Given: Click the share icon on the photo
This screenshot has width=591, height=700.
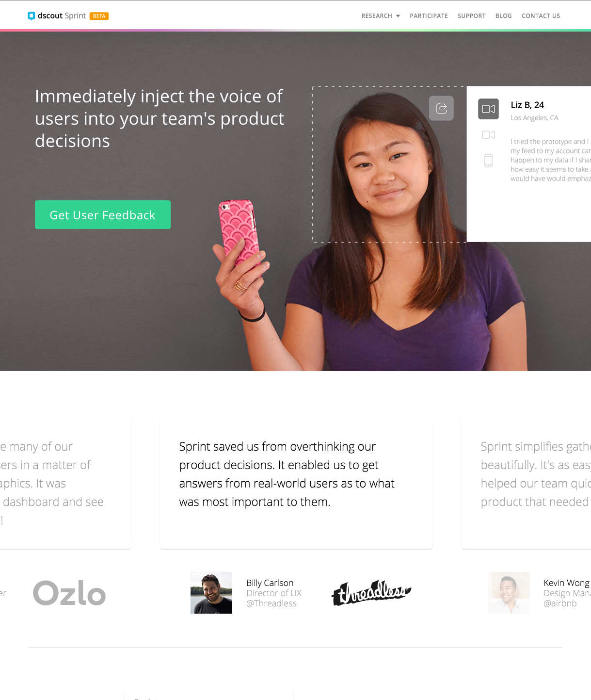Looking at the screenshot, I should [x=441, y=108].
